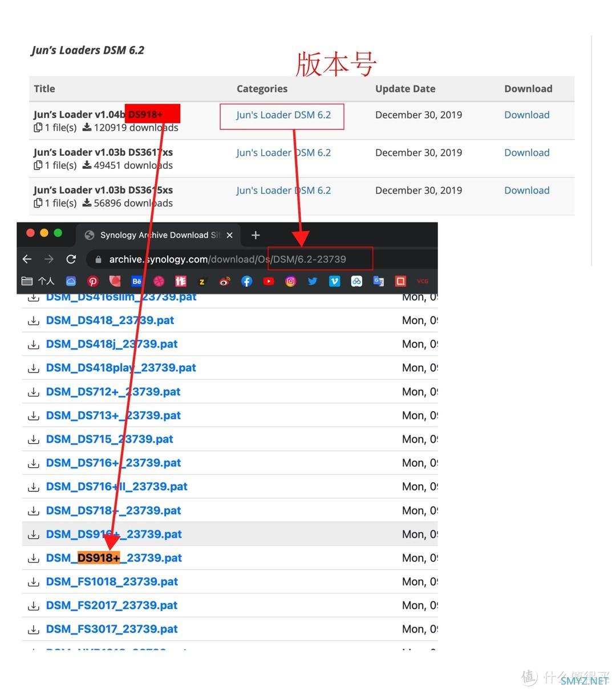Image resolution: width=616 pixels, height=692 pixels.
Task: Open DSM_DS713+_23739.pat file link
Action: [x=113, y=415]
